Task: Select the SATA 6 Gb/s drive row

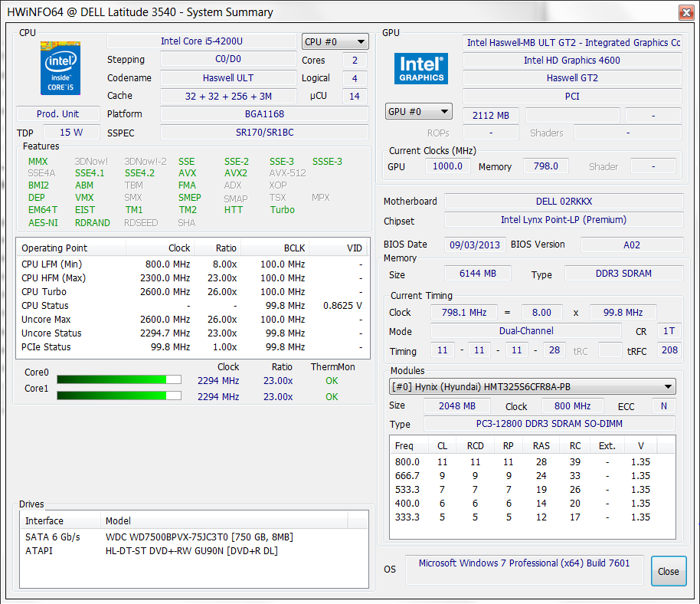Action: pyautogui.click(x=194, y=537)
